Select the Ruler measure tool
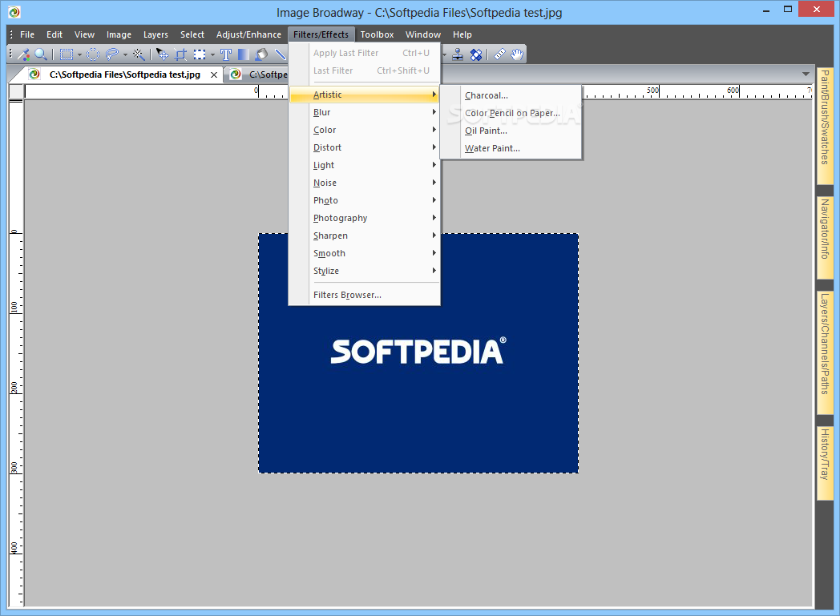Image resolution: width=840 pixels, height=616 pixels. (499, 54)
